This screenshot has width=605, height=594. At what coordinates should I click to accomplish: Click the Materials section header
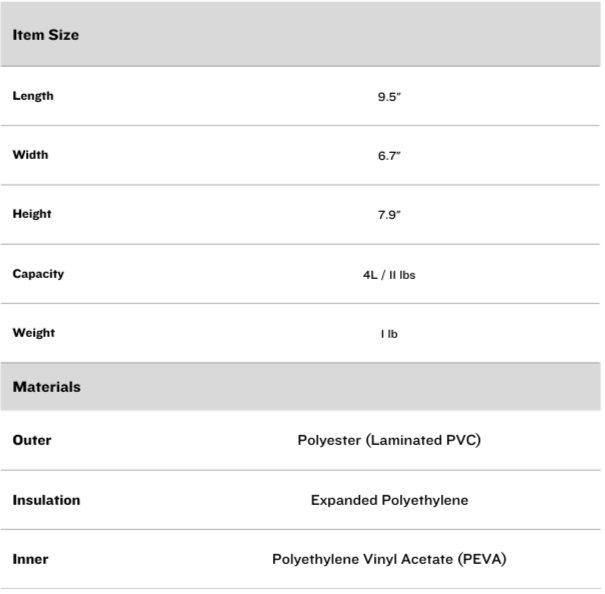click(47, 387)
